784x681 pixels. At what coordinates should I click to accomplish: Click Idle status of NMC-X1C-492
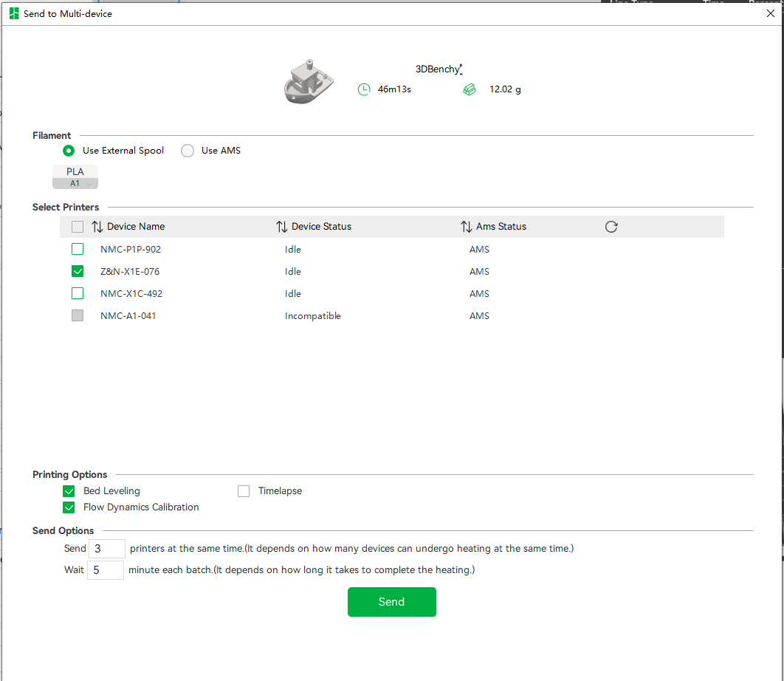[x=293, y=294]
